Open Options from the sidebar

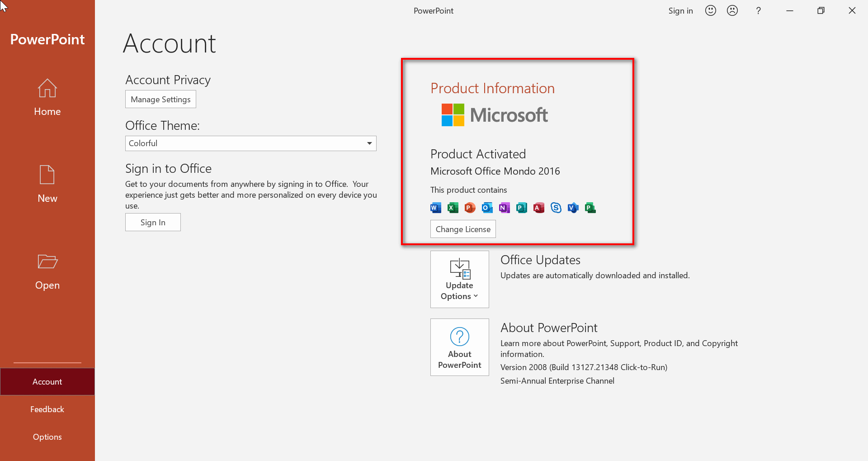47,437
